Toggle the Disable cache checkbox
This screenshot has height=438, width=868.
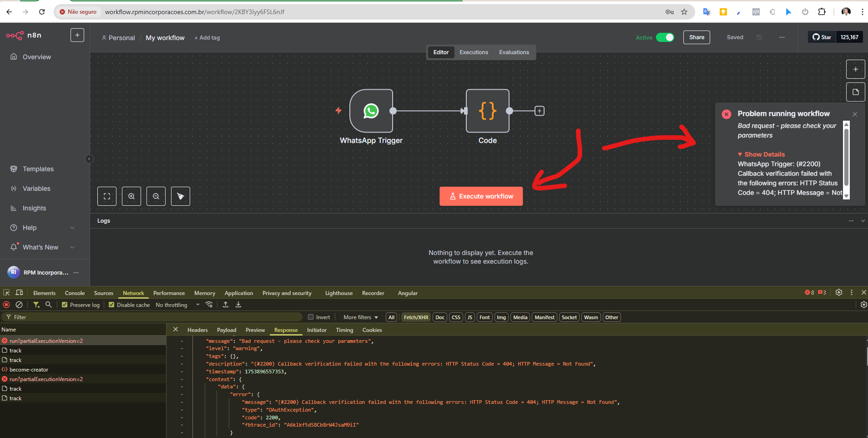tap(111, 305)
